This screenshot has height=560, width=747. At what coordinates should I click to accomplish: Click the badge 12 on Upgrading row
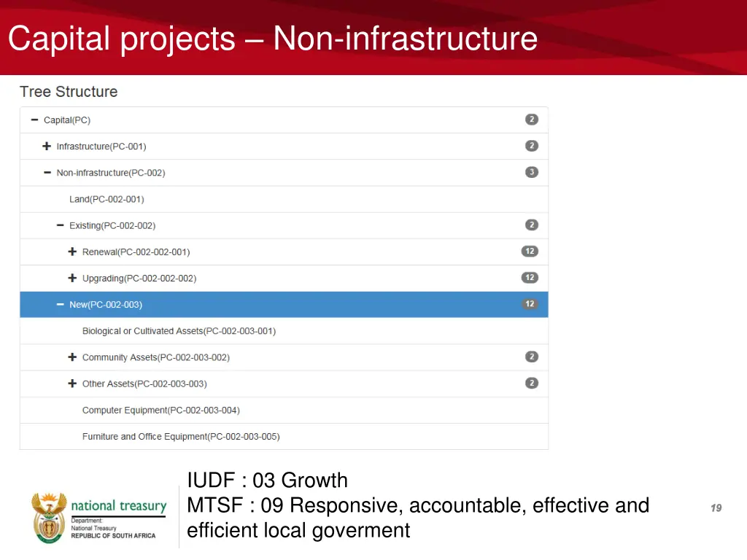(530, 277)
